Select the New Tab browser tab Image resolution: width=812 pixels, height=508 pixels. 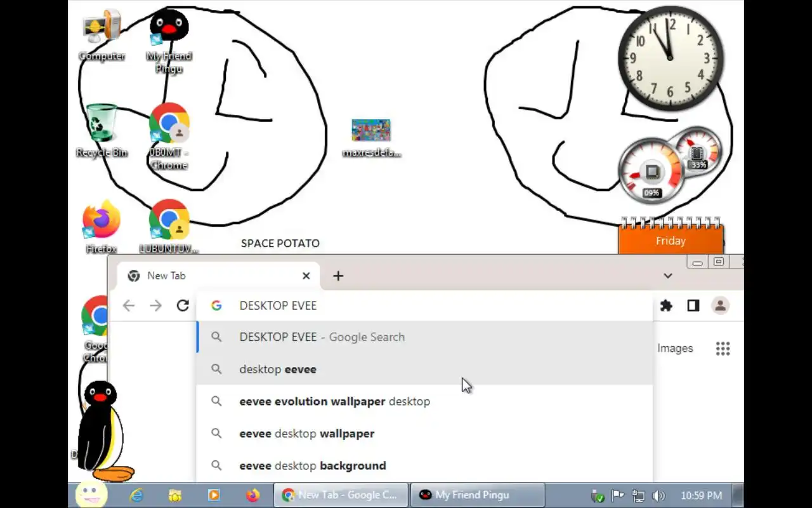(x=219, y=276)
